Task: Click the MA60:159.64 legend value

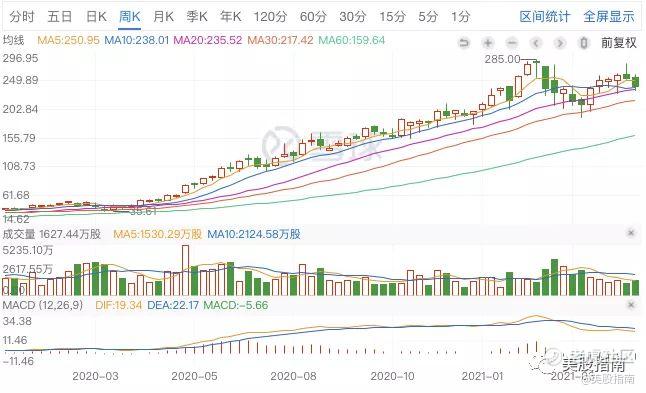Action: [352, 40]
